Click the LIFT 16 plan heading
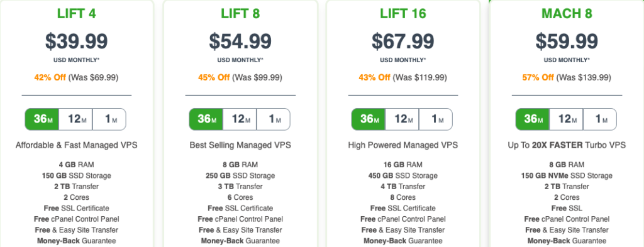Image resolution: width=644 pixels, height=247 pixels. [x=403, y=14]
